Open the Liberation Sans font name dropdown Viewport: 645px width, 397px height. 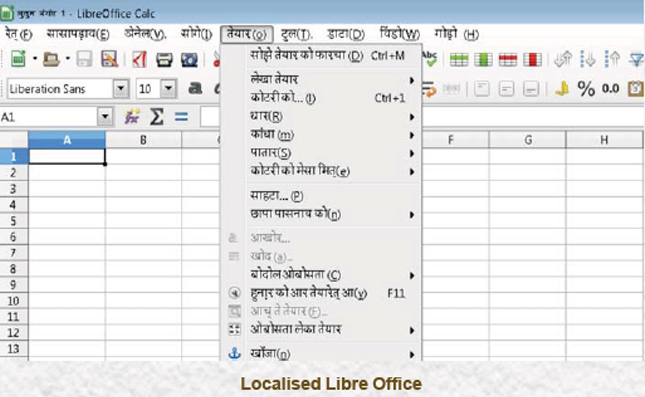pos(121,88)
